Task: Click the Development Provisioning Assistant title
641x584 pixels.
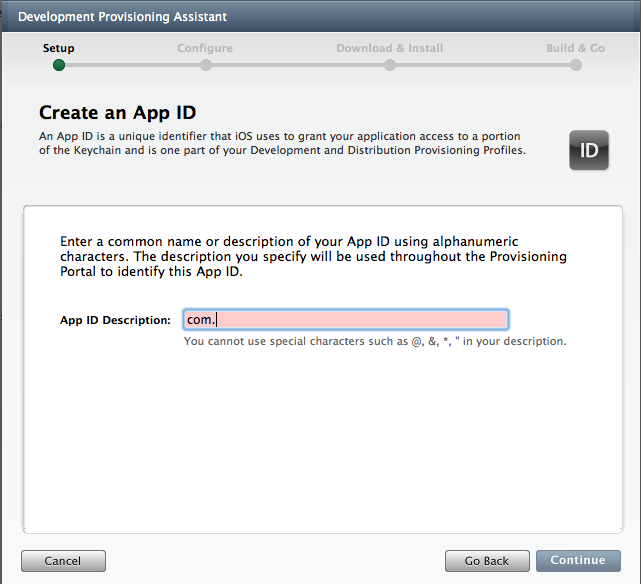Action: 122,17
